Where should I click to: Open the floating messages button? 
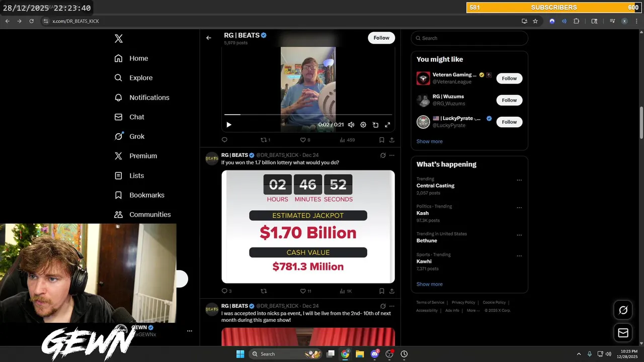(x=623, y=333)
